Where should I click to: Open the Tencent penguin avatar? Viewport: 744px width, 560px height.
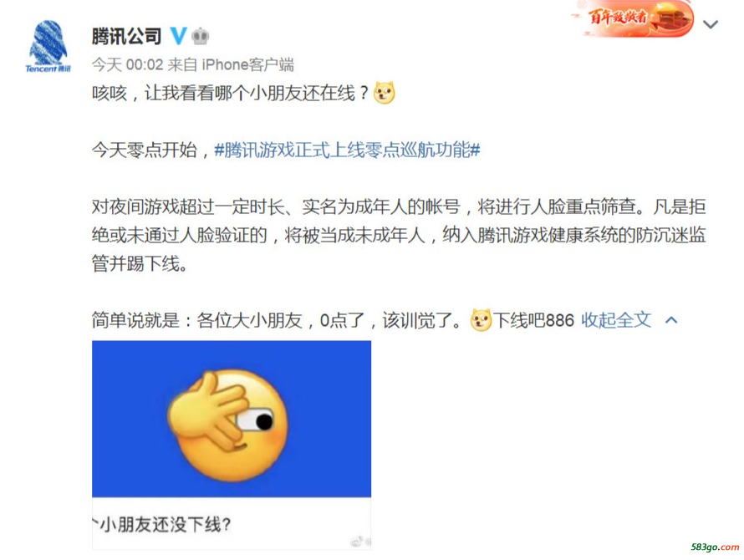click(48, 46)
